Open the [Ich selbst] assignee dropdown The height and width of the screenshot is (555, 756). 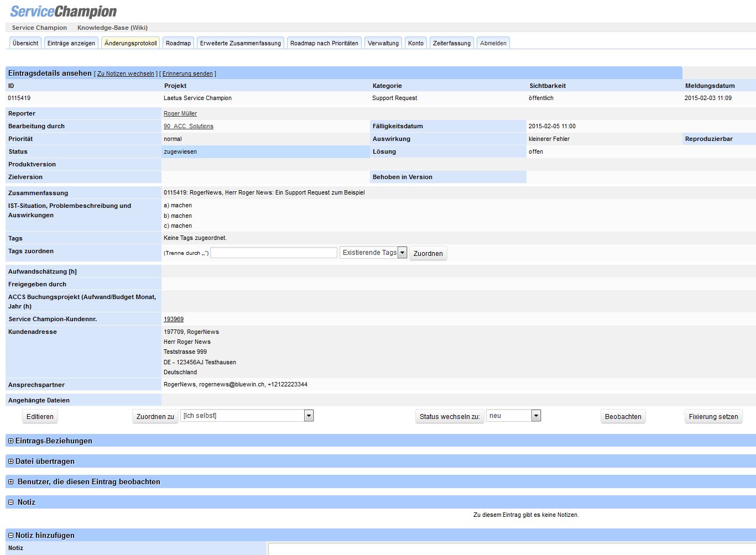pyautogui.click(x=247, y=416)
